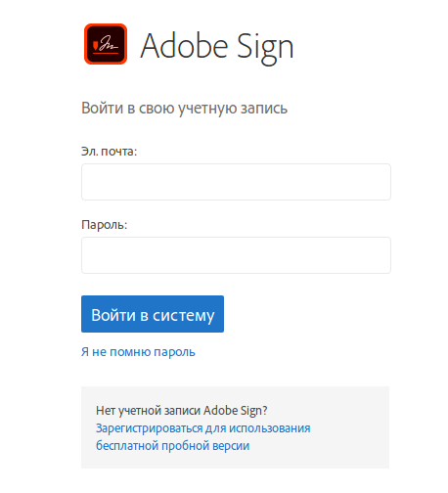Screen dimensions: 448x493
Task: Click the 'Нет учетной записи Adobe Sign?' text
Action: [182, 411]
